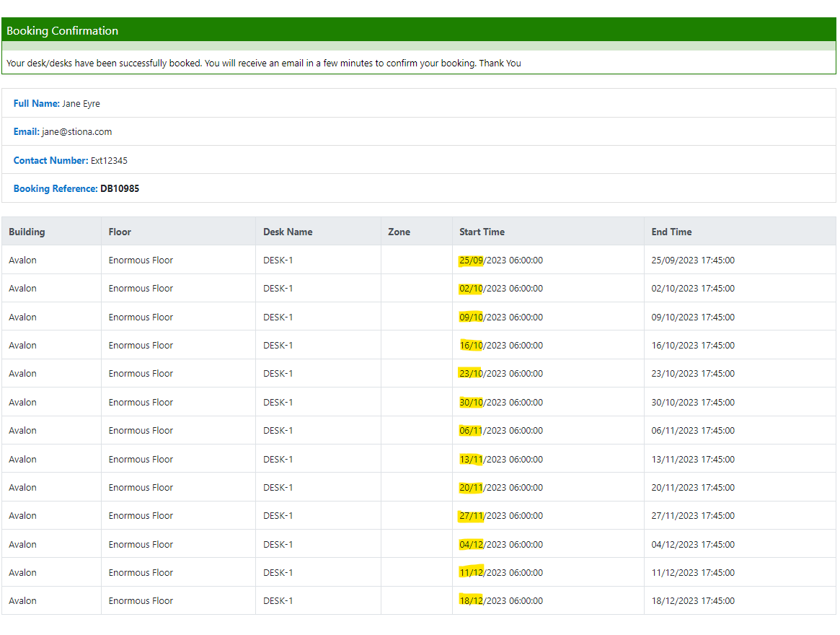The image size is (840, 635).
Task: Click end time 06/11/2023 17:45:00
Action: click(x=693, y=431)
